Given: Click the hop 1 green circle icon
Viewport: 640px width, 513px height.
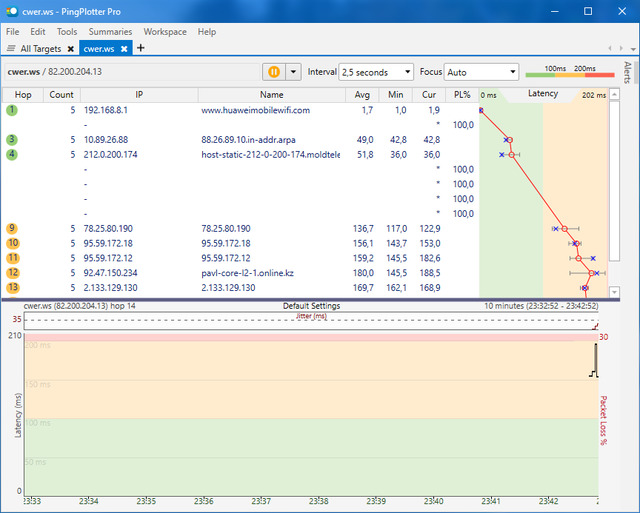Looking at the screenshot, I should [12, 110].
